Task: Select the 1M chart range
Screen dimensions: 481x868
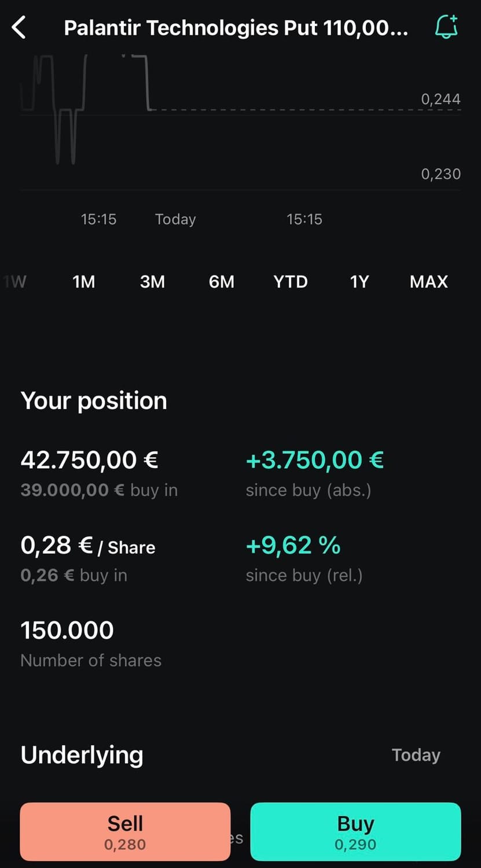Action: coord(84,282)
